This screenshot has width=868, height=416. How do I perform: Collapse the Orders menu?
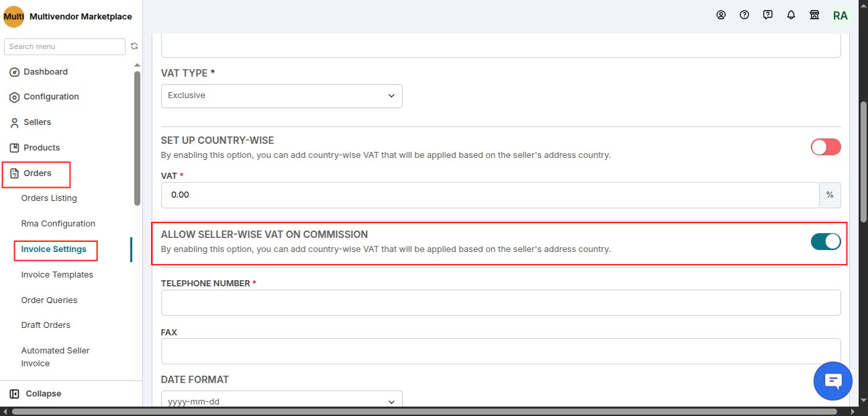pos(37,173)
